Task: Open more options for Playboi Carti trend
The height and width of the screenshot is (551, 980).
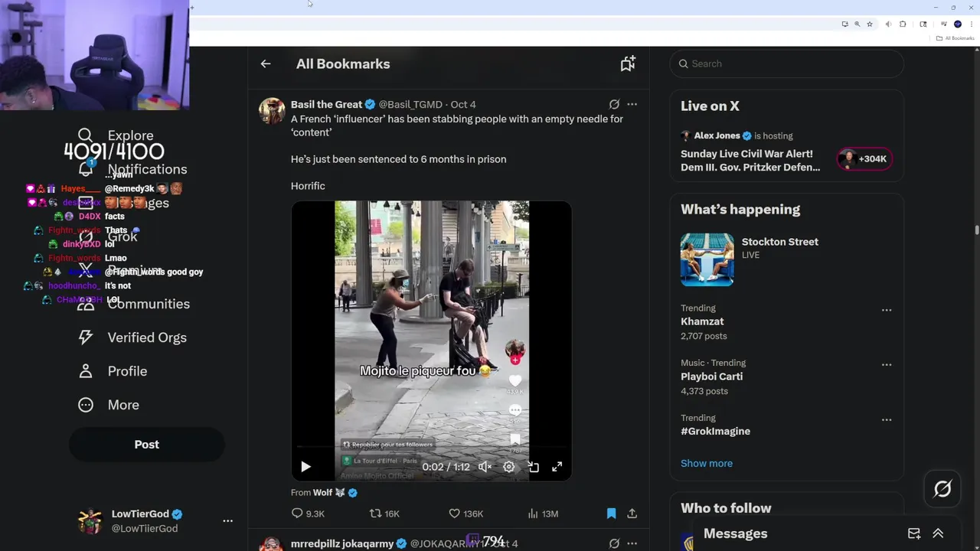Action: (887, 365)
